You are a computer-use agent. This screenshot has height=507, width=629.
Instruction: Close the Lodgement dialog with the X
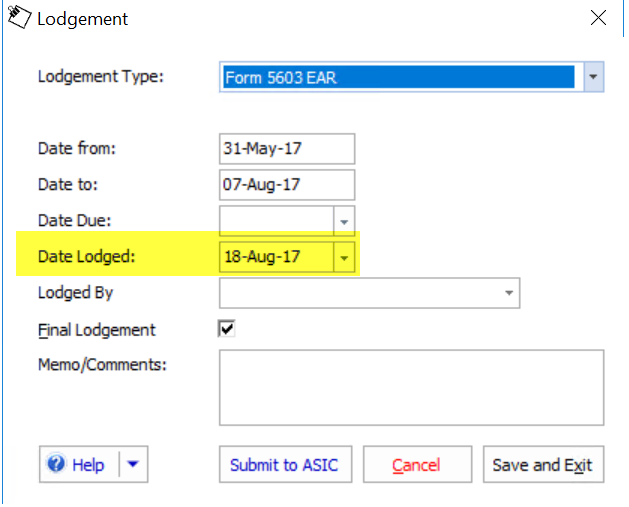coord(598,18)
